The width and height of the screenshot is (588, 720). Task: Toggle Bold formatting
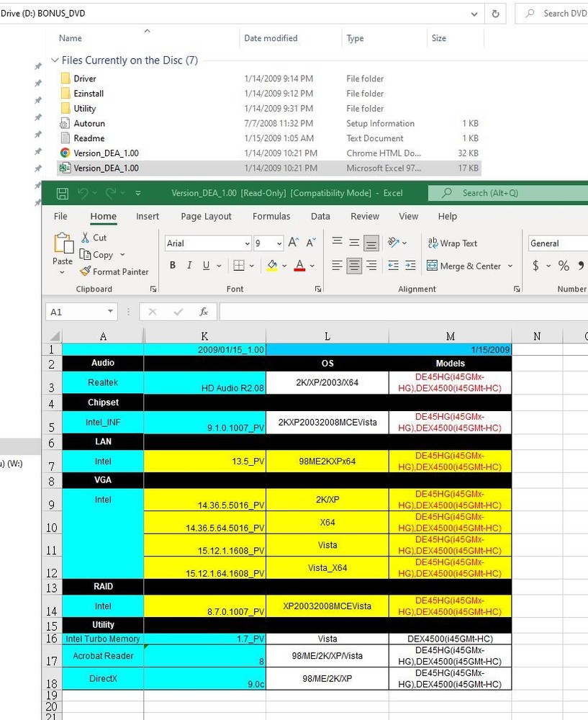click(173, 266)
